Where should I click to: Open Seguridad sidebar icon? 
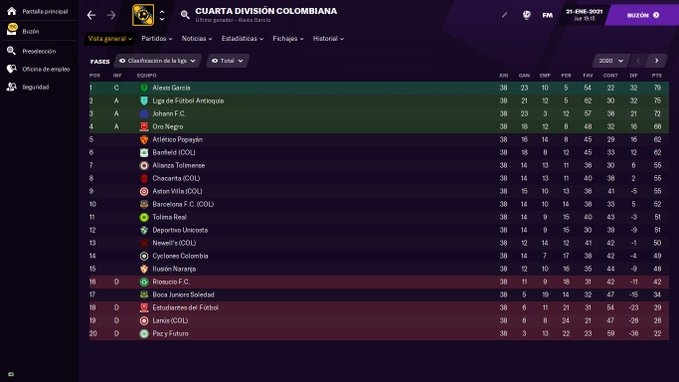[12, 87]
